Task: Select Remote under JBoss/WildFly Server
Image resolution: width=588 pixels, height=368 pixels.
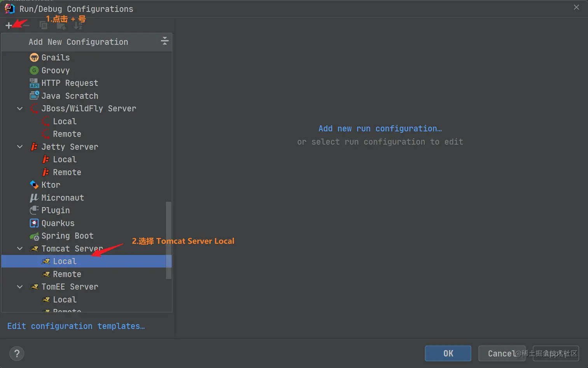Action: 86,134
